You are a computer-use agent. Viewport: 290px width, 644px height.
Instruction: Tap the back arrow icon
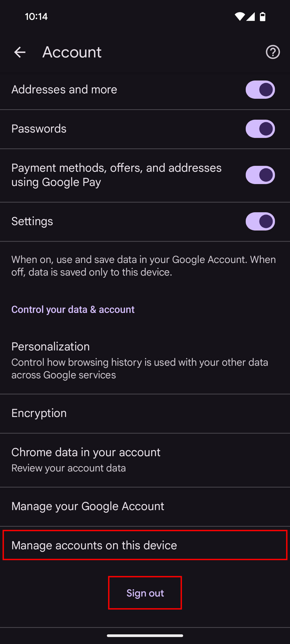pyautogui.click(x=20, y=52)
